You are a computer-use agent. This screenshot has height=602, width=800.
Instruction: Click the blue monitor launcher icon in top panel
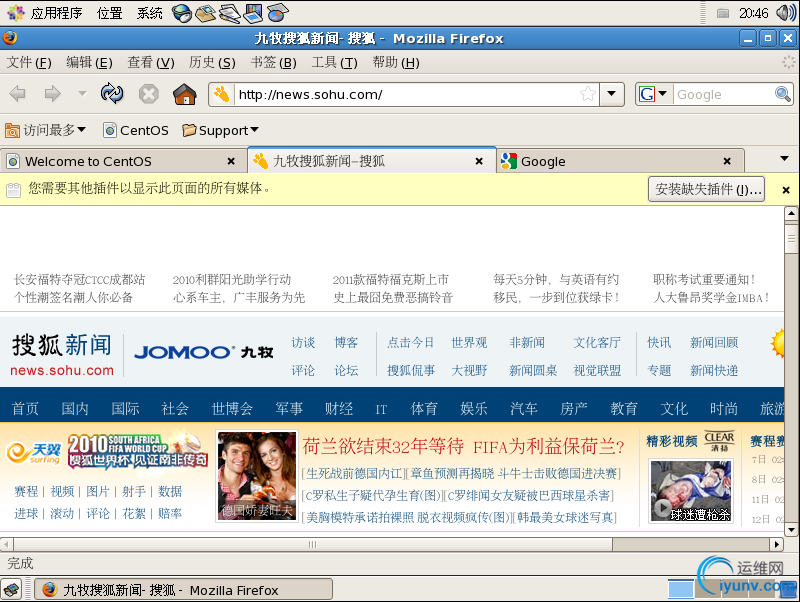tap(253, 13)
